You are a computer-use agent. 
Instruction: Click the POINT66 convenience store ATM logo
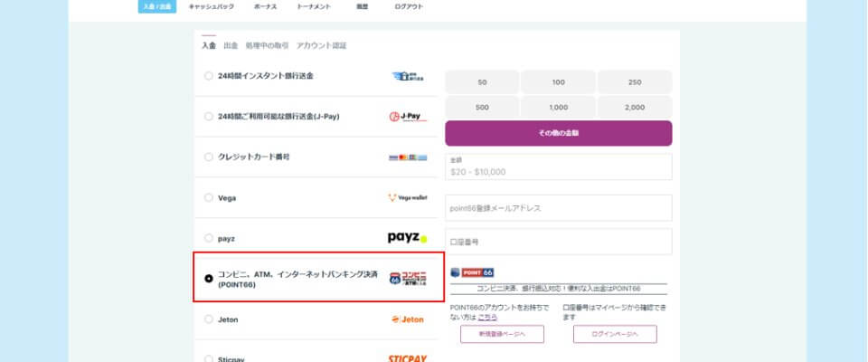pos(408,278)
